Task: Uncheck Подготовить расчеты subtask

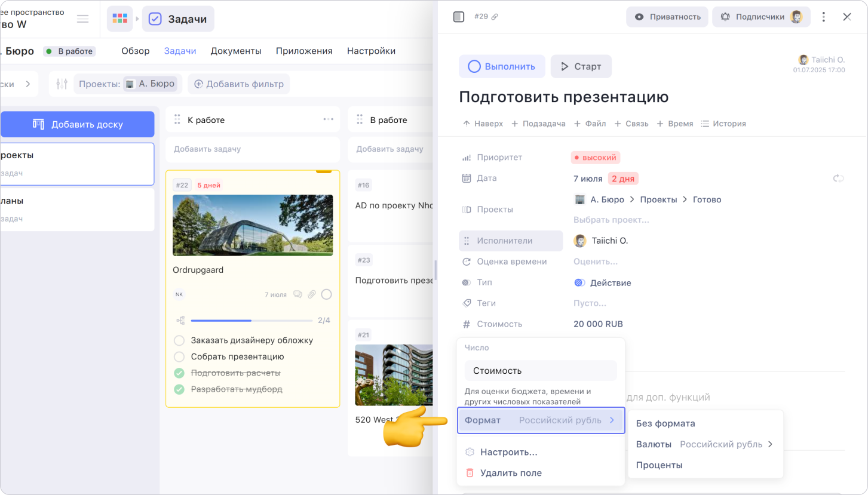Action: click(x=179, y=373)
